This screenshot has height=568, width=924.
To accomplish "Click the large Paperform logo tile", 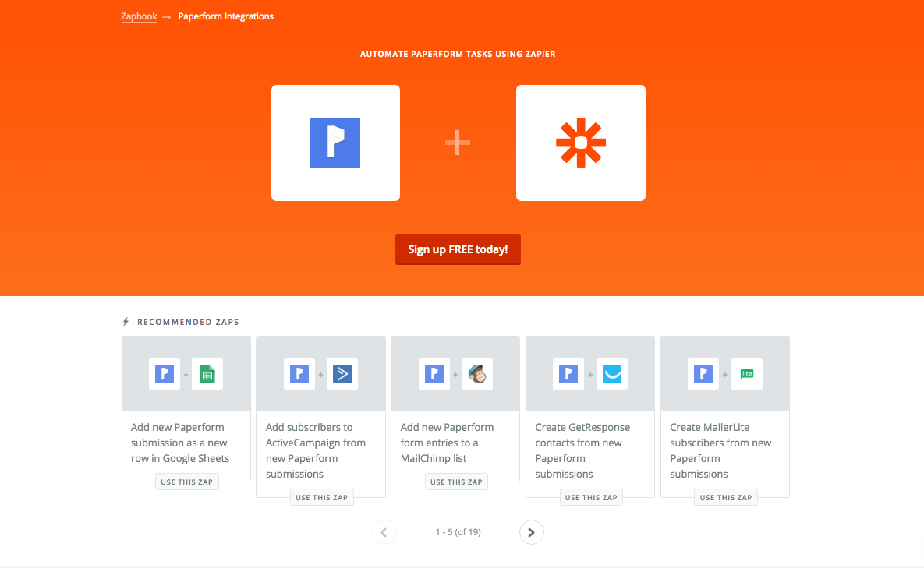I will click(x=335, y=143).
